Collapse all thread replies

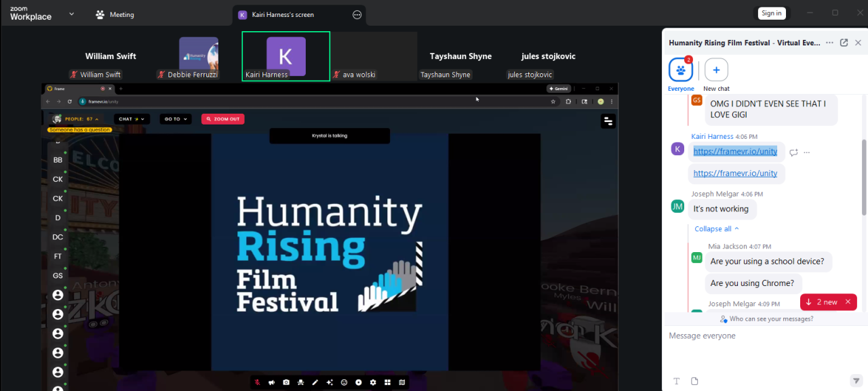pyautogui.click(x=716, y=229)
